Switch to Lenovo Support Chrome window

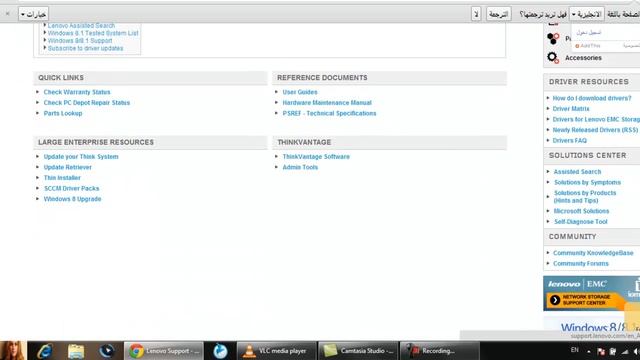point(164,351)
